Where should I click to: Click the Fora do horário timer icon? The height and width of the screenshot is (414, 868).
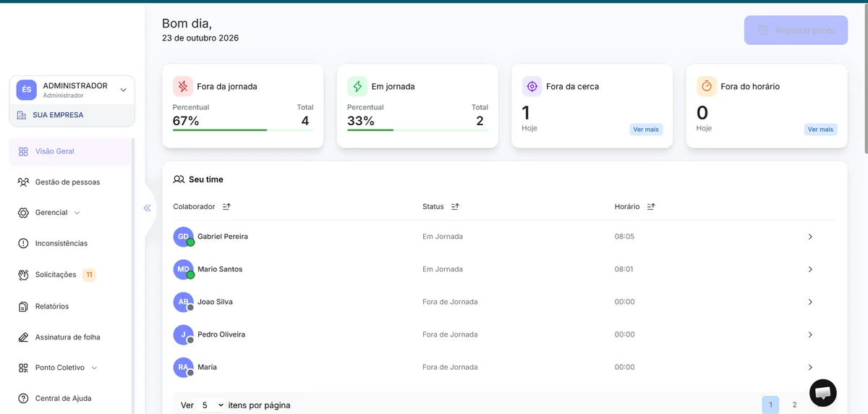[707, 86]
